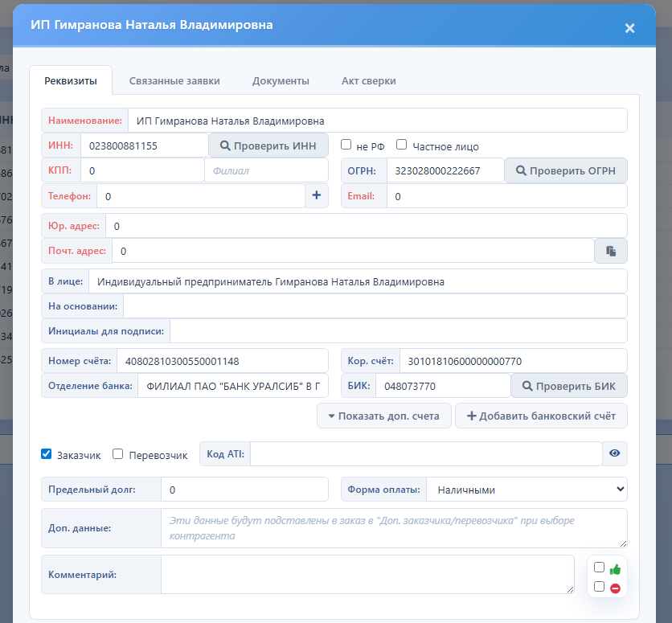
Task: Click the red minus circle icon
Action: coord(615,588)
